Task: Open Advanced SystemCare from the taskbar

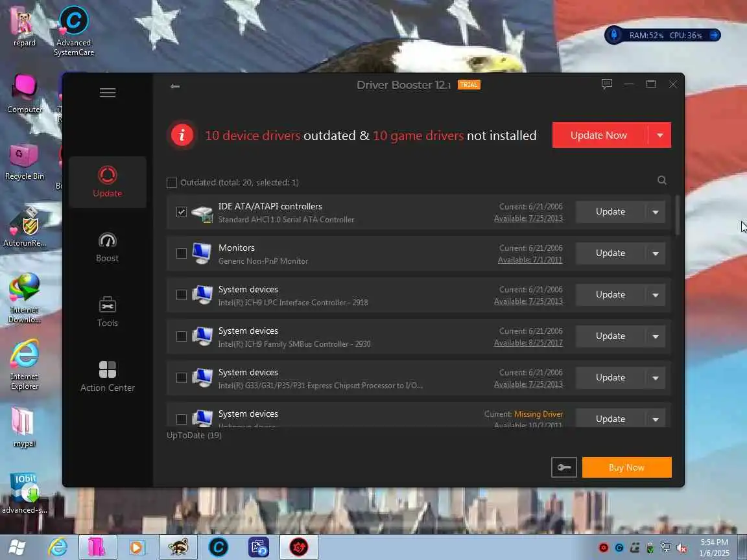Action: click(x=218, y=547)
